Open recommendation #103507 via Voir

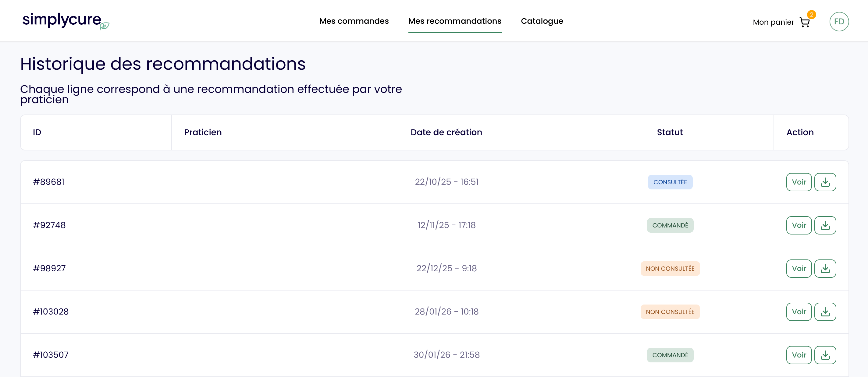pos(799,354)
